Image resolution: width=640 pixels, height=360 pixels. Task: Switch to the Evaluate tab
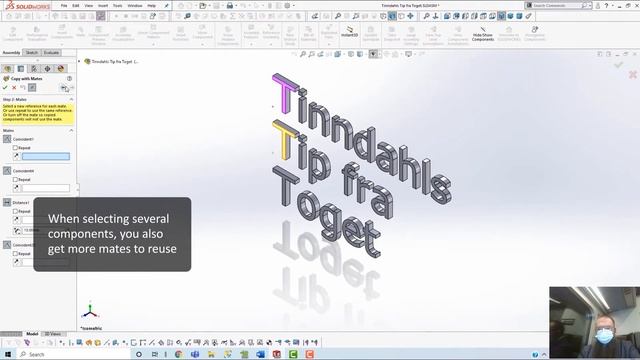(51, 53)
